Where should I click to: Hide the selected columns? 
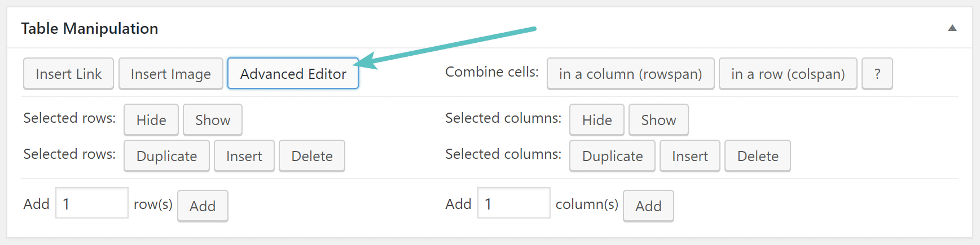[597, 120]
